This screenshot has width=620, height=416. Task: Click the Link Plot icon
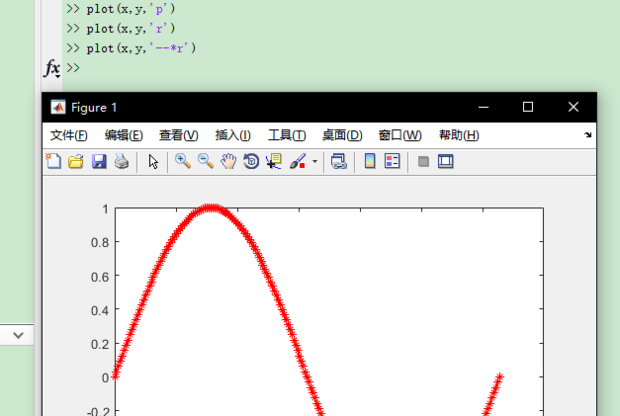click(339, 161)
